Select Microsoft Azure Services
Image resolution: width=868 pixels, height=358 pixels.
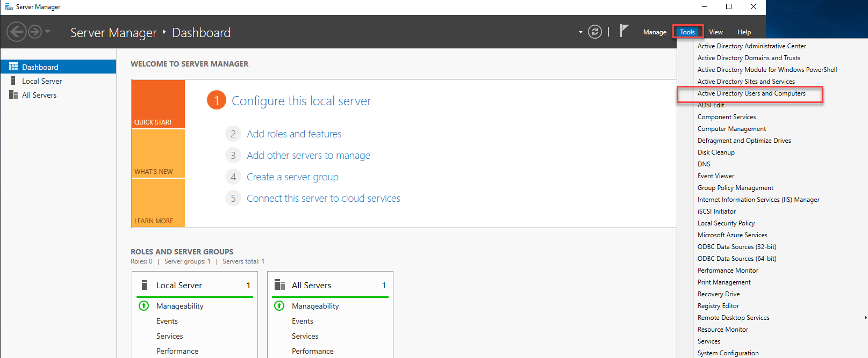point(732,235)
